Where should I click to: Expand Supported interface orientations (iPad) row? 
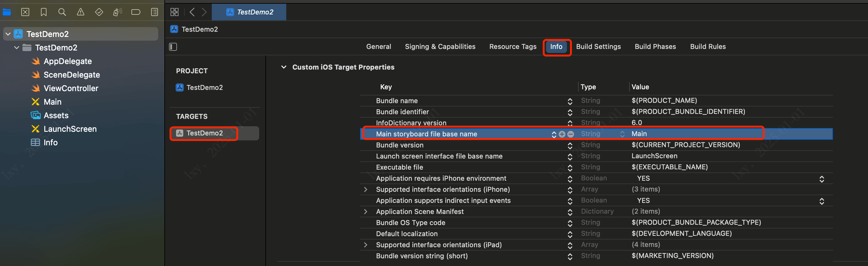coord(366,245)
